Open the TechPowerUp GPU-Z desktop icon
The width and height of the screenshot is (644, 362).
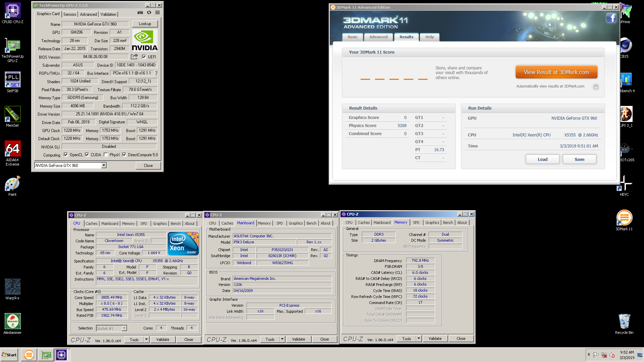point(12,50)
